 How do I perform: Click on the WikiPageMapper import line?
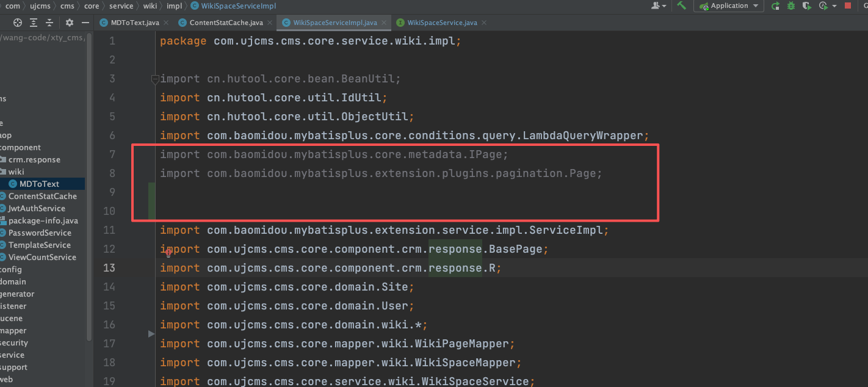coord(338,344)
